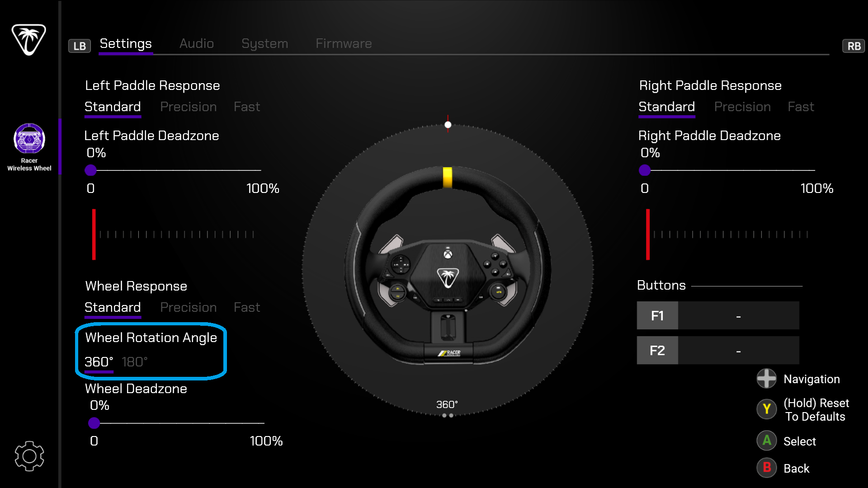The width and height of the screenshot is (868, 488).
Task: Click the 360° readout under the wheel
Action: click(447, 404)
